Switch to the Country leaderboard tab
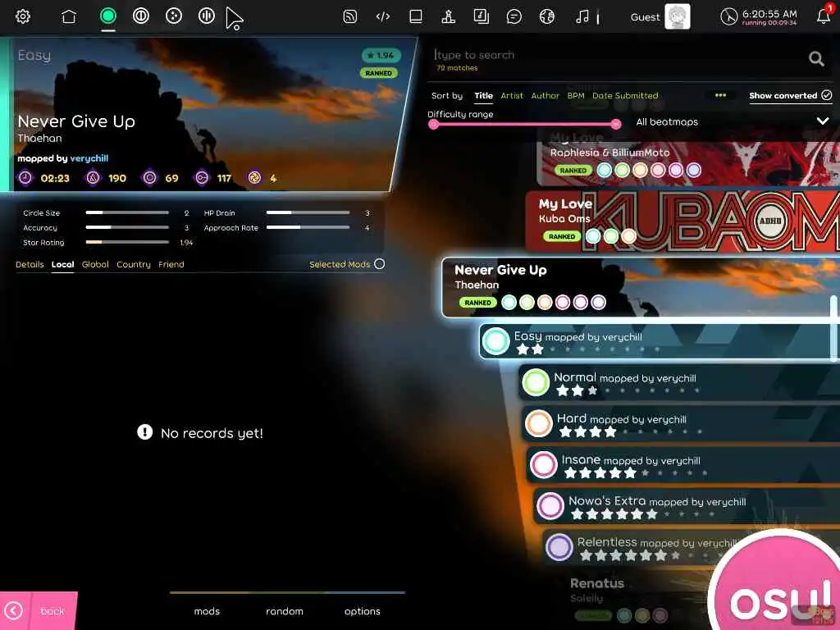 134,264
